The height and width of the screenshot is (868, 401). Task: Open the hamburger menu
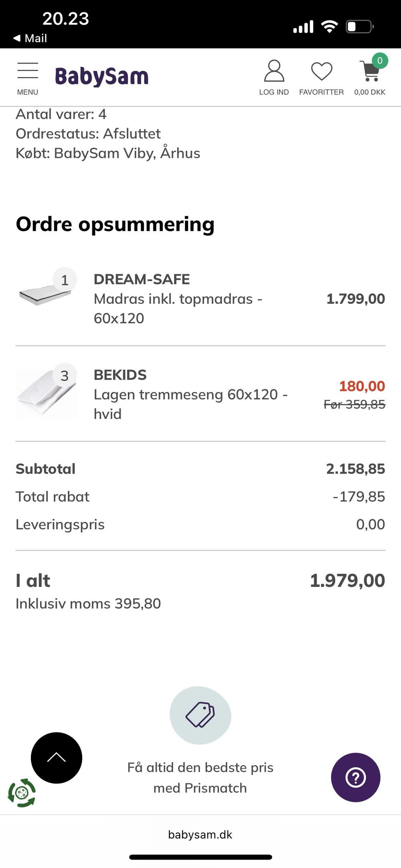click(28, 71)
